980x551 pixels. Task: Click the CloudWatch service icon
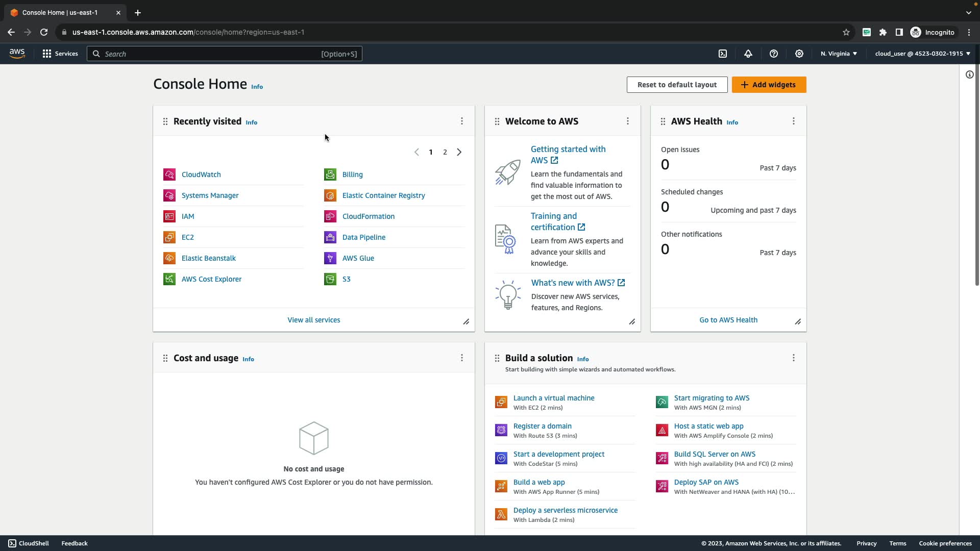(x=169, y=174)
